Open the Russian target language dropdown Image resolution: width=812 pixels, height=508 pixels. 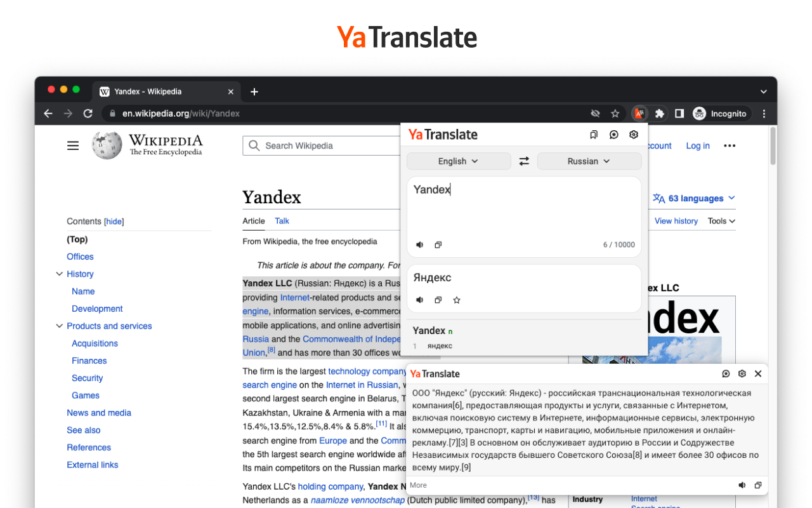(589, 161)
